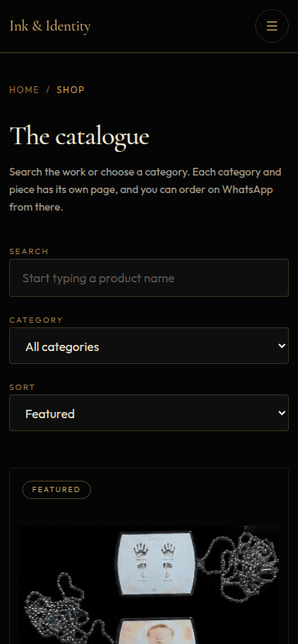This screenshot has width=298, height=644.
Task: Click the FEATURED badge on product card
Action: coord(57,490)
